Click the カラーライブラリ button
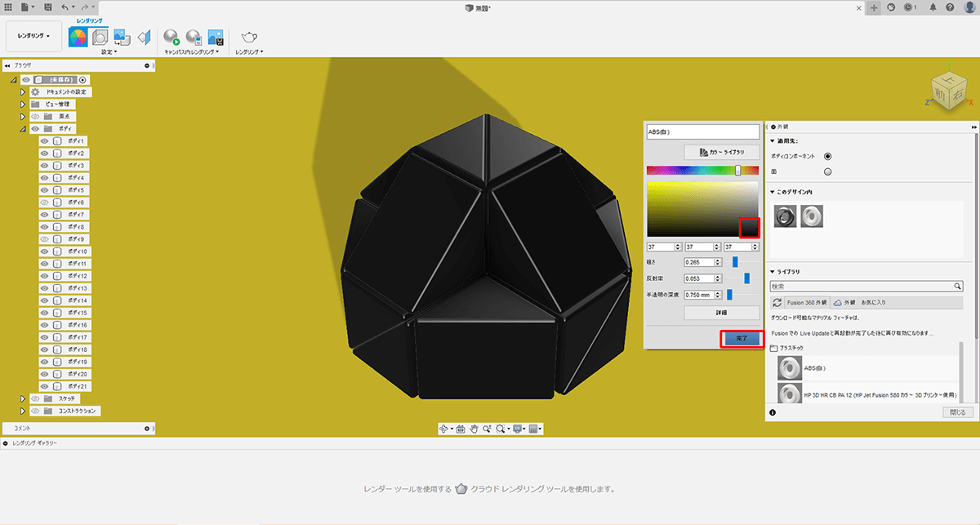Screen dimensions: 980x525 coord(721,153)
